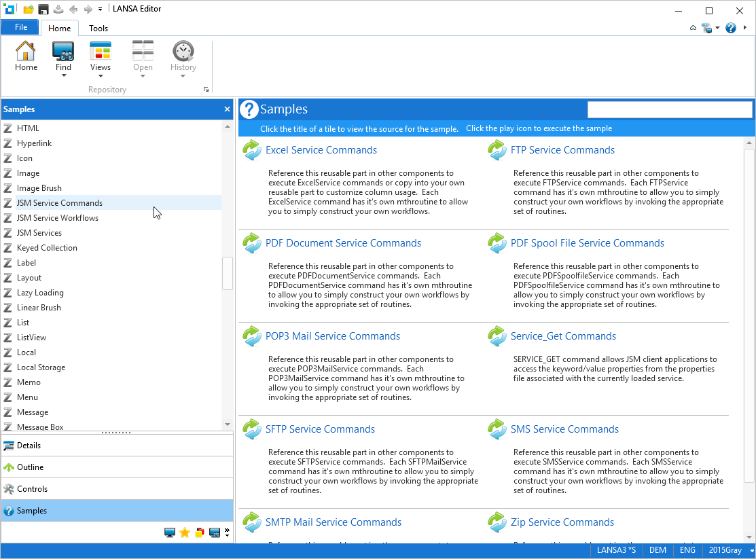Run the POP3 Mail Service Commands play icon
The width and height of the screenshot is (756, 559).
point(252,336)
